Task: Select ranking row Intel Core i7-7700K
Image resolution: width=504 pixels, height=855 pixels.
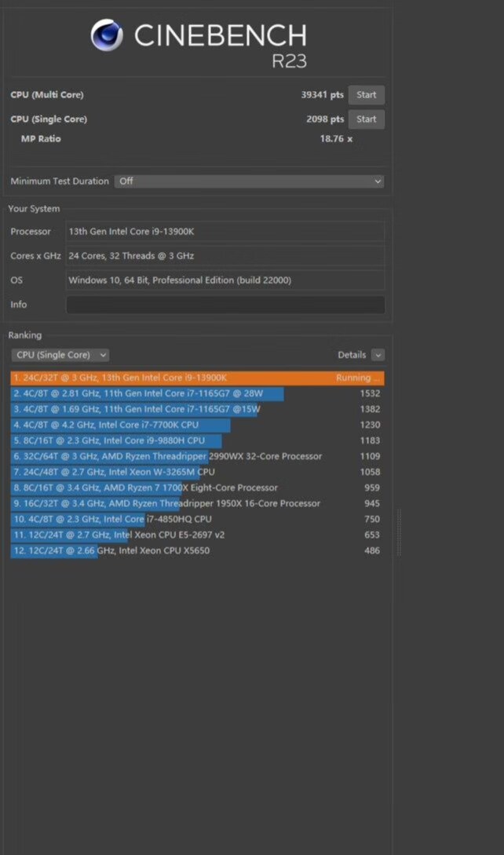Action: tap(198, 425)
